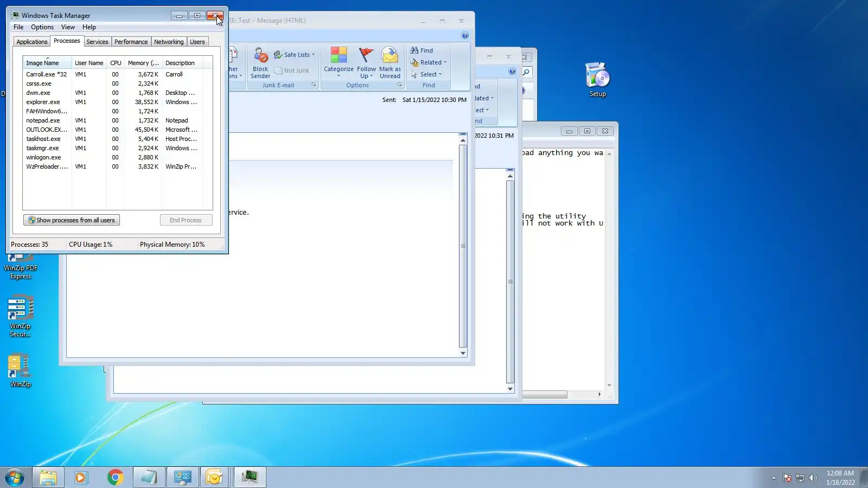The height and width of the screenshot is (488, 868).
Task: Open the Options menu in Task Manager
Action: (42, 27)
